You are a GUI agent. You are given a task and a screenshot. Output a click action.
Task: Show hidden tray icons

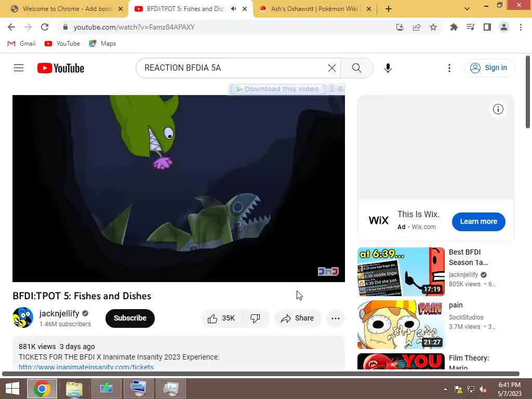pyautogui.click(x=445, y=389)
